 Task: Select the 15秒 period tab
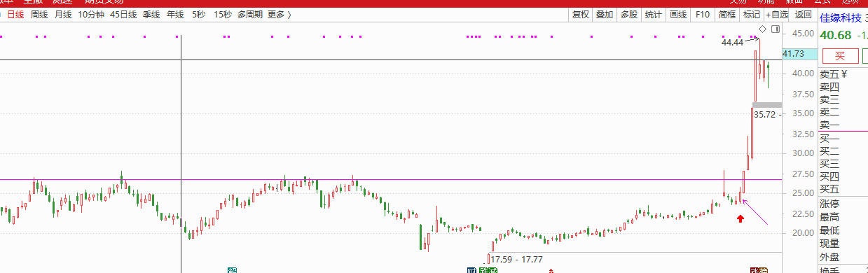point(222,14)
